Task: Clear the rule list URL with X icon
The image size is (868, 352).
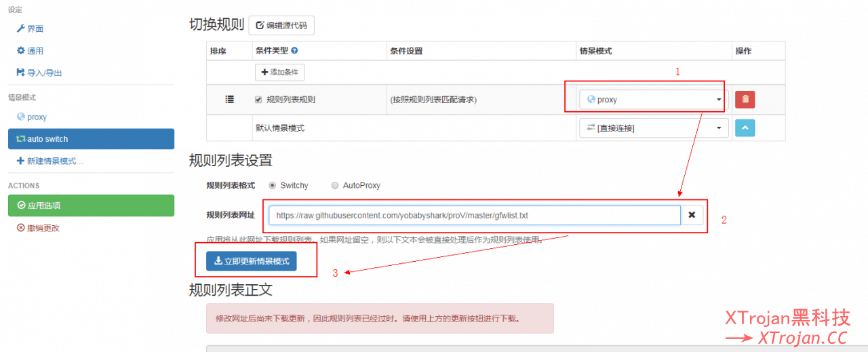Action: 692,215
